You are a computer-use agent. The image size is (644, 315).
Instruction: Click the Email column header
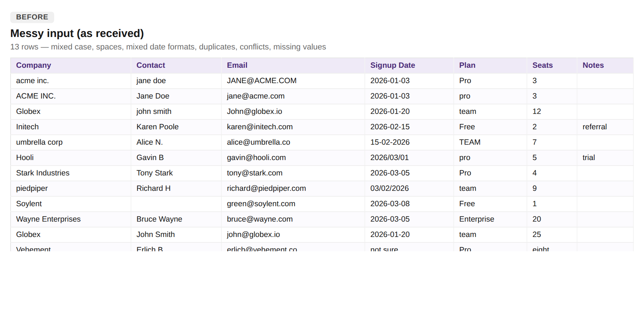(x=293, y=66)
